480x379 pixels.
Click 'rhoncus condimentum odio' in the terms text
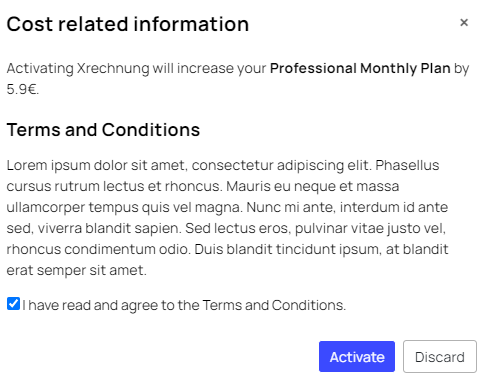click(99, 249)
